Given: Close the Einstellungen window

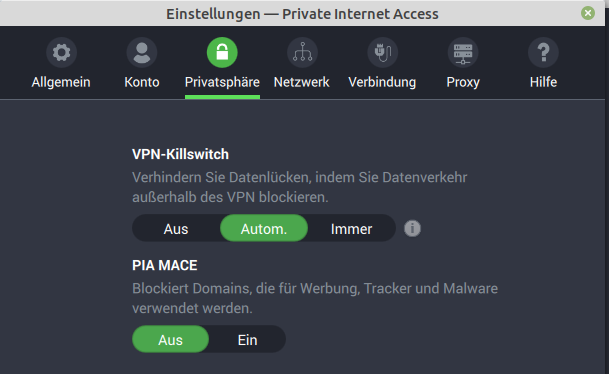Looking at the screenshot, I should tap(588, 13).
